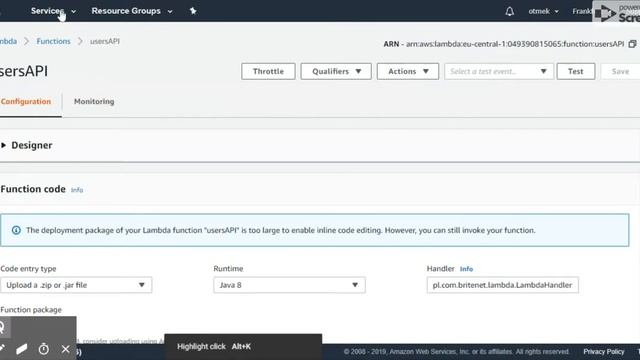The width and height of the screenshot is (640, 360).
Task: Click the Function package label
Action: point(31,310)
